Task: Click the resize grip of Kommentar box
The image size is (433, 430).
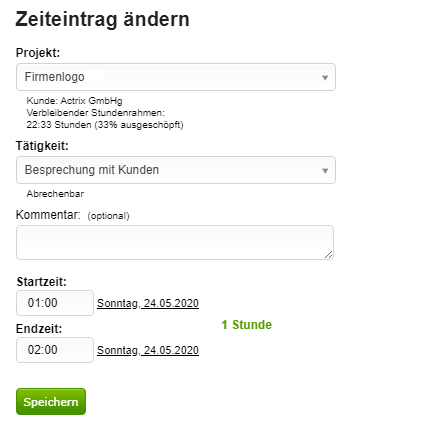Action: tap(328, 255)
